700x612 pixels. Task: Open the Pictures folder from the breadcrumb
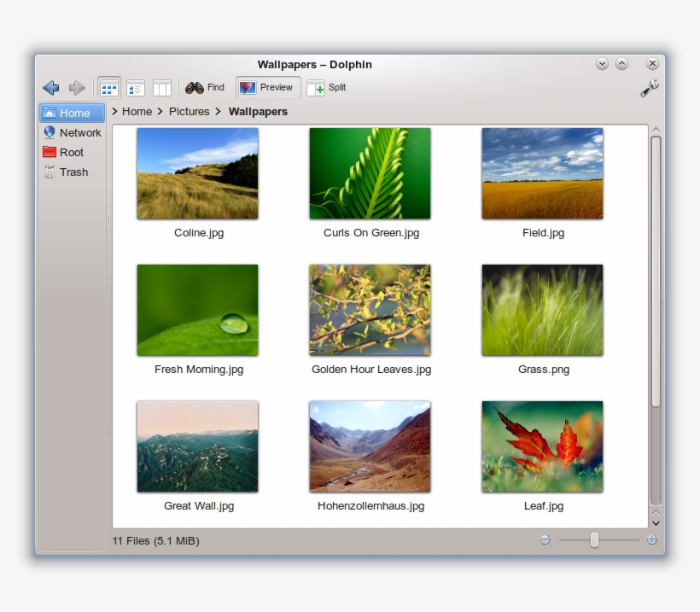[189, 112]
